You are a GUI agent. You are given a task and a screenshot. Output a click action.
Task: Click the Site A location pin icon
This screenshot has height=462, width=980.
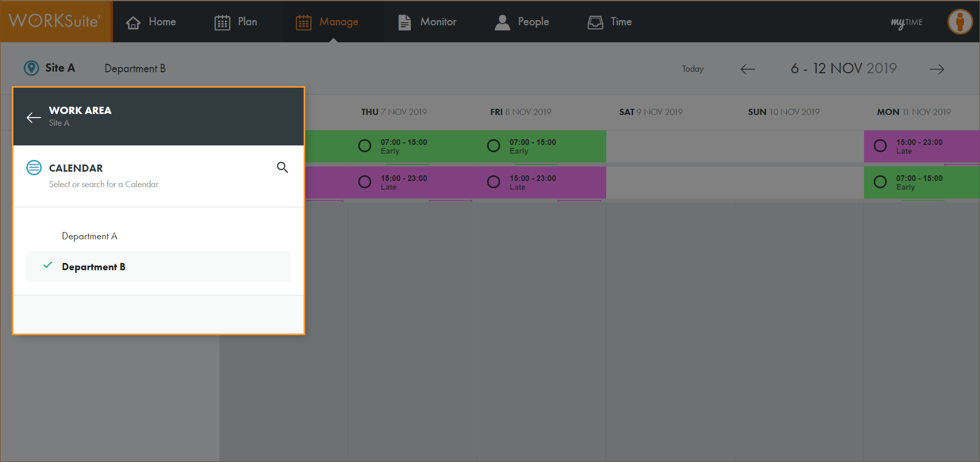click(31, 68)
